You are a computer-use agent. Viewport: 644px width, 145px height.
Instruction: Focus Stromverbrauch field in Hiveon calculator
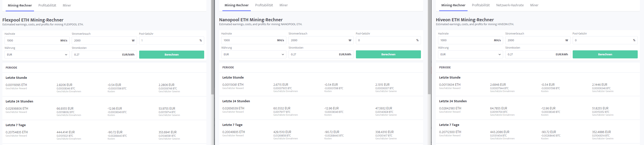(x=538, y=40)
